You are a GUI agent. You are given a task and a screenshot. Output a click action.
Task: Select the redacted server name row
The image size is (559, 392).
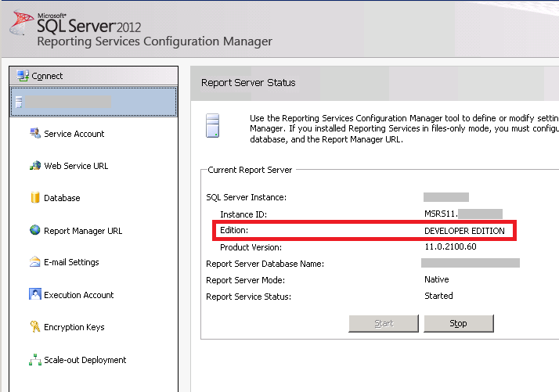[93, 102]
